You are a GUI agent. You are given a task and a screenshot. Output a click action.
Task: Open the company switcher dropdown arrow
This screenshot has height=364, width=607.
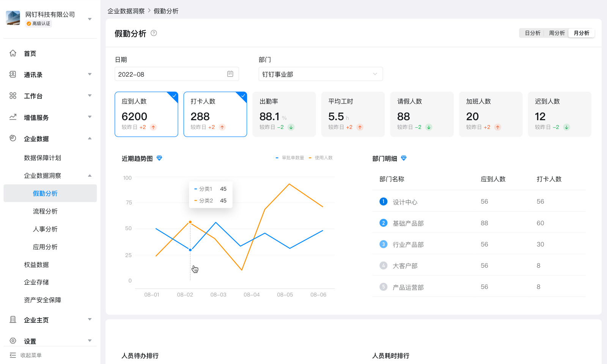pyautogui.click(x=90, y=19)
